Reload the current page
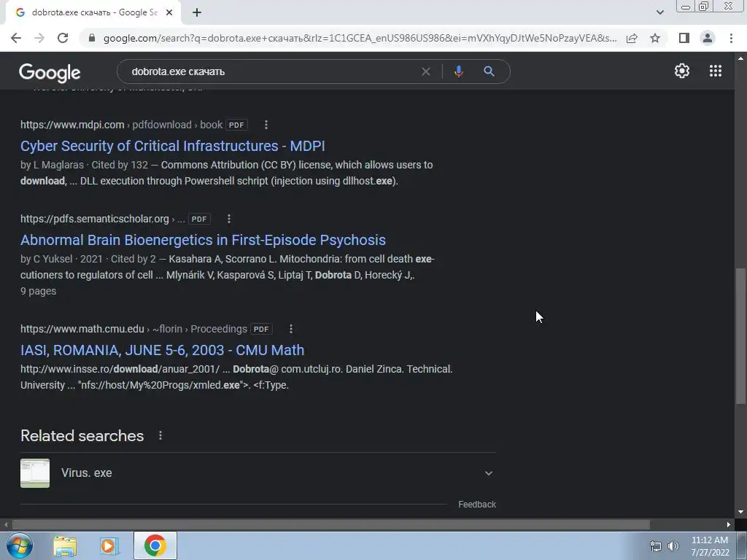Viewport: 747px width, 560px height. [x=63, y=38]
